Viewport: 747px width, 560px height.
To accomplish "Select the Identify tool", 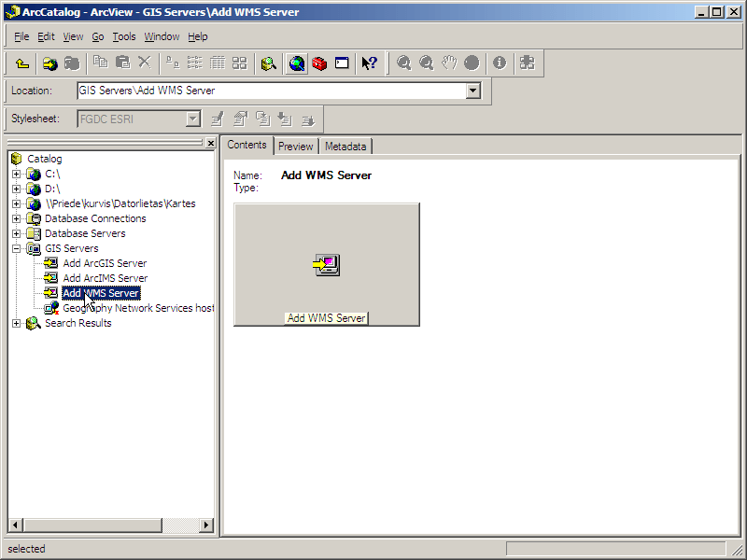I will pyautogui.click(x=500, y=63).
